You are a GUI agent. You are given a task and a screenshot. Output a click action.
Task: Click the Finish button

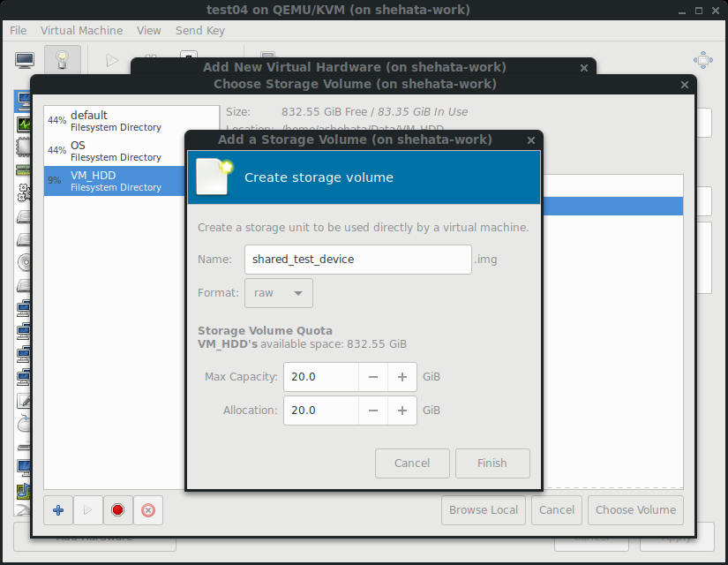(492, 463)
